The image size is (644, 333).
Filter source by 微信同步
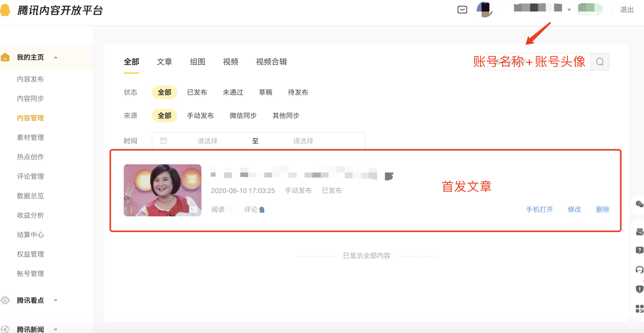coord(243,116)
